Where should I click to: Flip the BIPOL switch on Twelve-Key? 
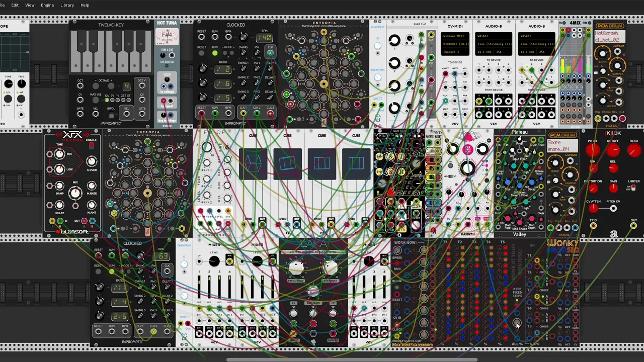111,114
